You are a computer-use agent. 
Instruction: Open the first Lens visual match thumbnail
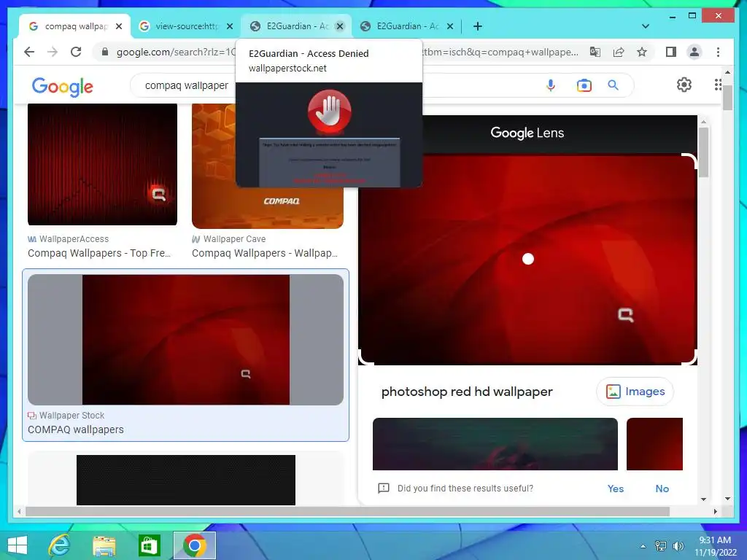495,444
